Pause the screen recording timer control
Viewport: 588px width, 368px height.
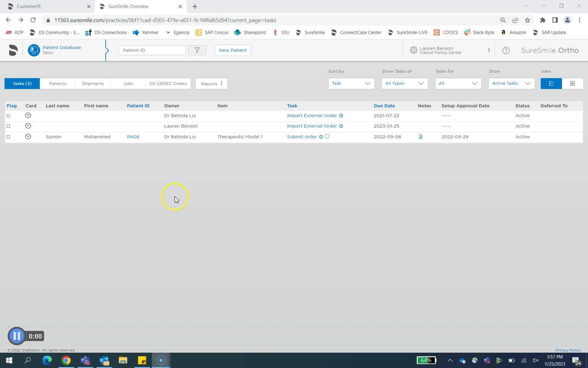16,336
